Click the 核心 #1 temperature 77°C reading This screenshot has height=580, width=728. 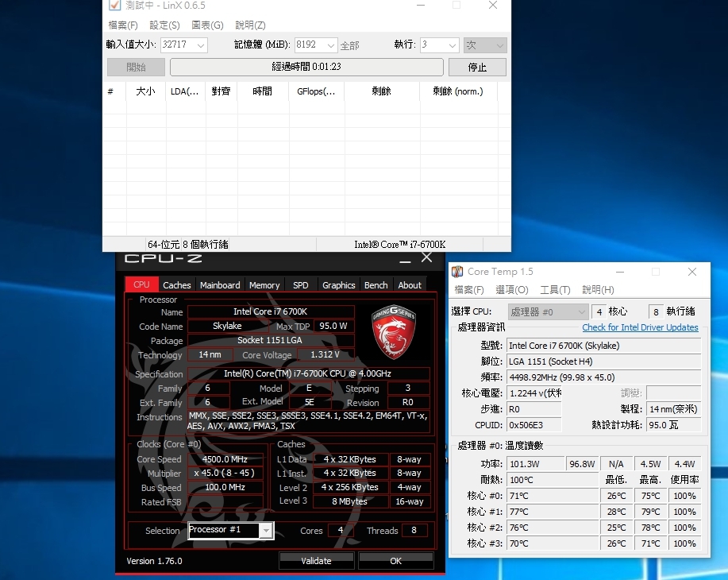tap(553, 512)
